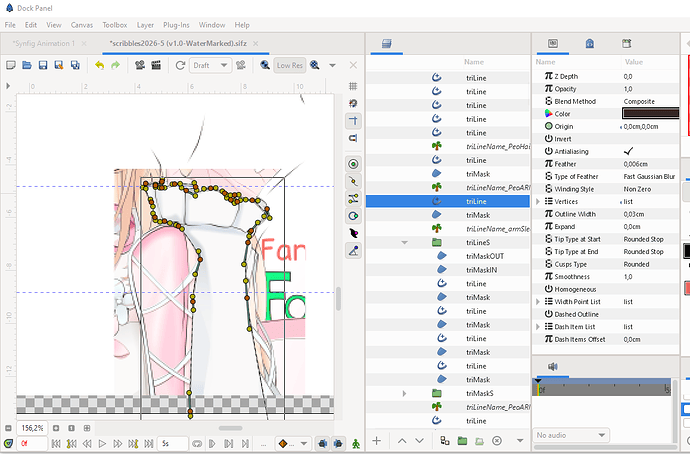The image size is (690, 454).
Task: Open the Layers panel tab
Action: click(x=386, y=44)
